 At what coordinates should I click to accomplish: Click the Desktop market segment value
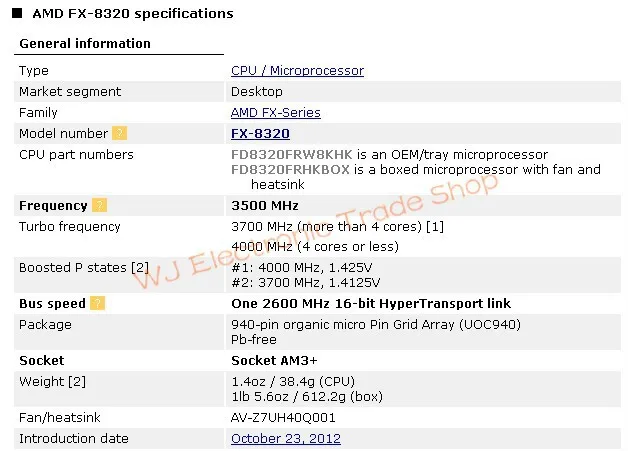[x=256, y=92]
